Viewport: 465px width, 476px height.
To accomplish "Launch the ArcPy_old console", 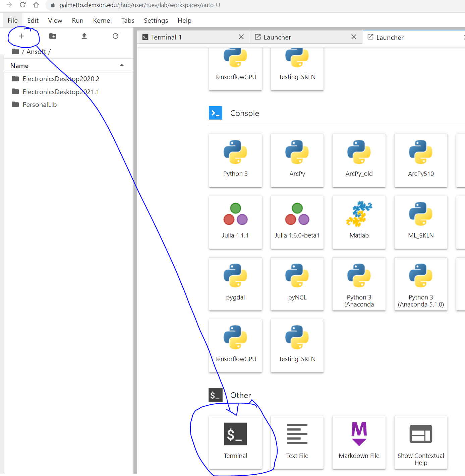I will 359,160.
